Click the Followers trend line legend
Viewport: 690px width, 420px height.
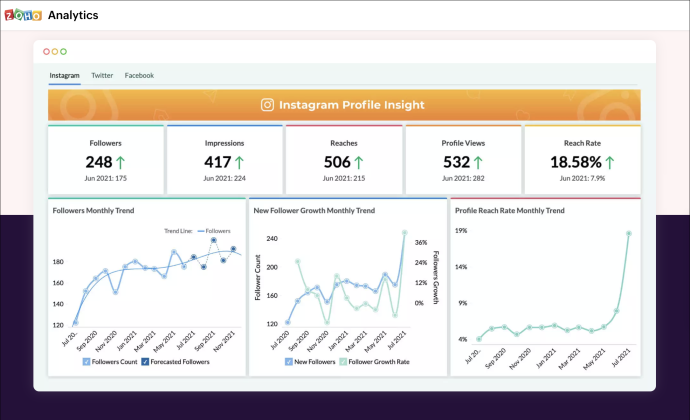tap(214, 231)
